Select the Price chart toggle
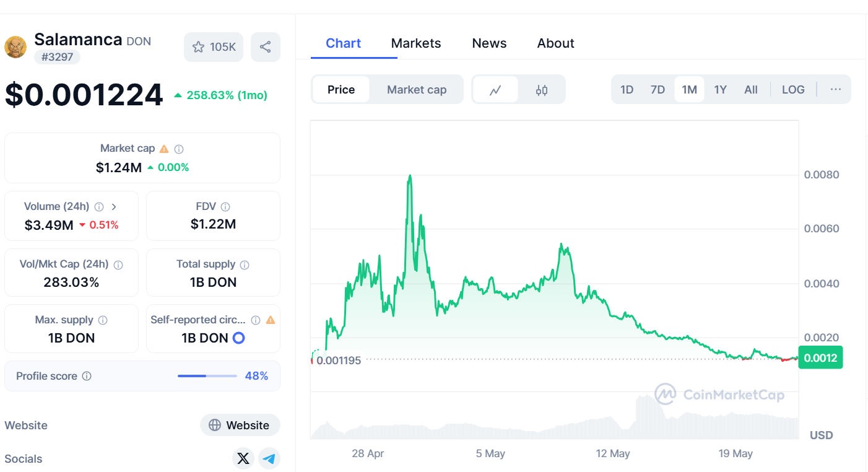868x472 pixels. click(341, 90)
